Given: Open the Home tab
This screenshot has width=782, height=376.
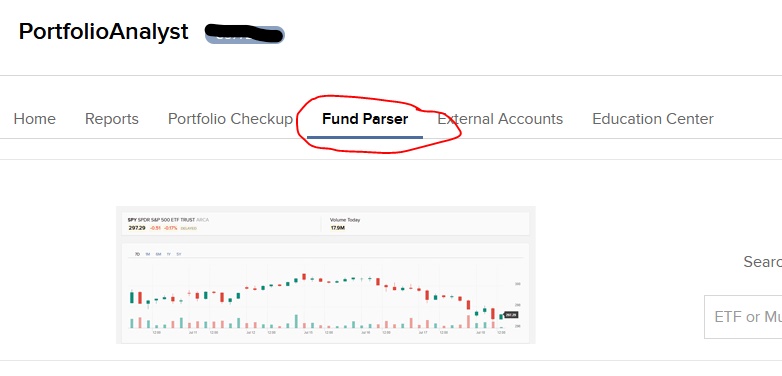Looking at the screenshot, I should (34, 119).
